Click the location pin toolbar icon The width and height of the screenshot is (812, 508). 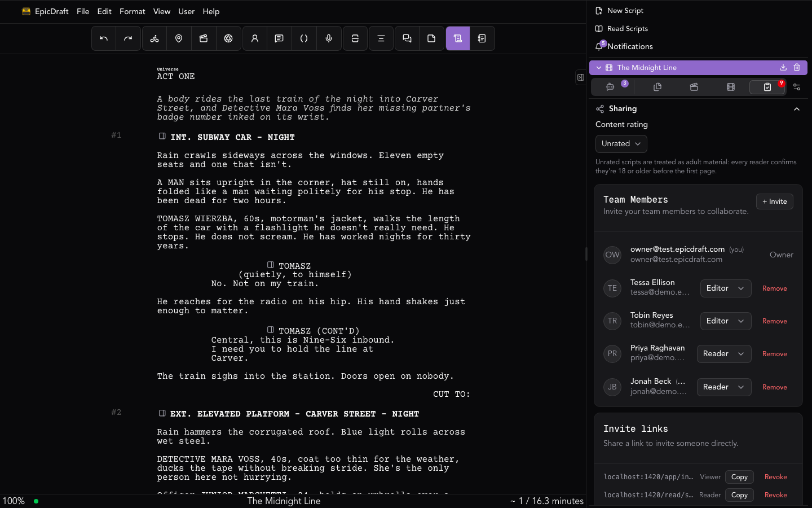[179, 38]
